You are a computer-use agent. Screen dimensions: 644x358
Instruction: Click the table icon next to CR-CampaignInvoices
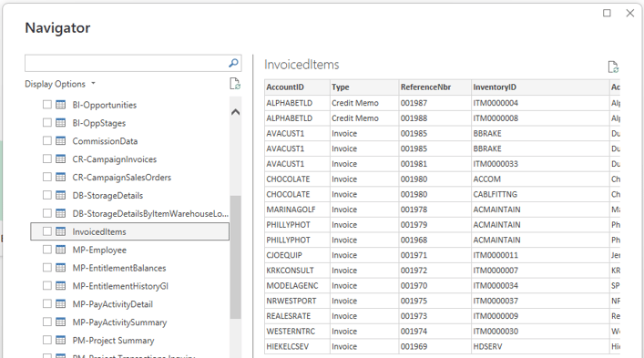(x=60, y=159)
